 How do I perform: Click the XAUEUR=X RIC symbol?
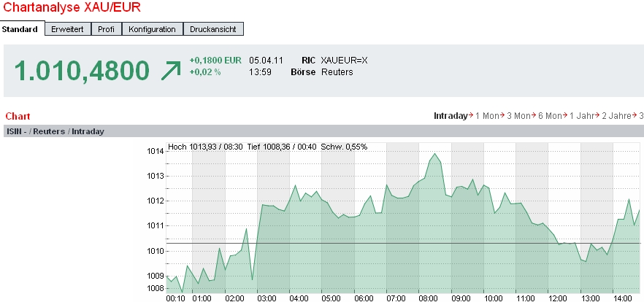click(345, 60)
